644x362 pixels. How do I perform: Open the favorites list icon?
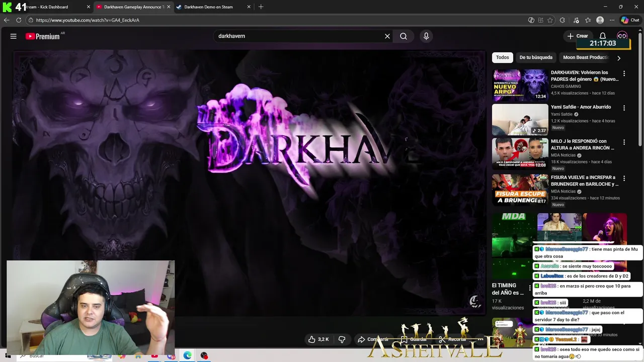(588, 20)
